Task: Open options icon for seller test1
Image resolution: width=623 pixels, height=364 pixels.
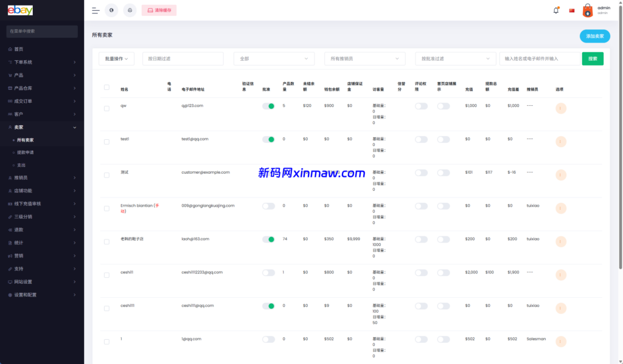Action: (561, 142)
